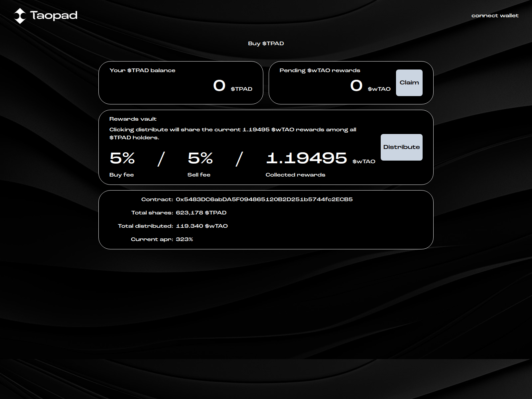The width and height of the screenshot is (532, 399).
Task: Select the contract address starting with 0x5483
Action: click(x=265, y=199)
